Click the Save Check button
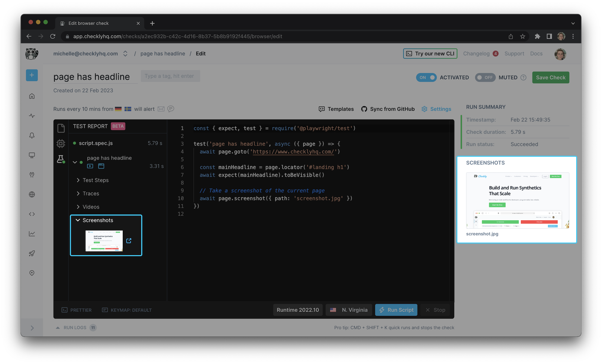 pyautogui.click(x=551, y=77)
